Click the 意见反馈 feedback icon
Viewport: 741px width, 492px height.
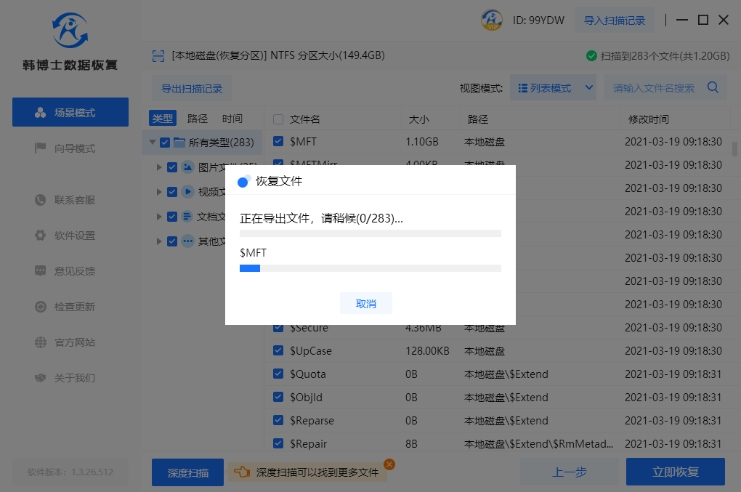[x=41, y=271]
